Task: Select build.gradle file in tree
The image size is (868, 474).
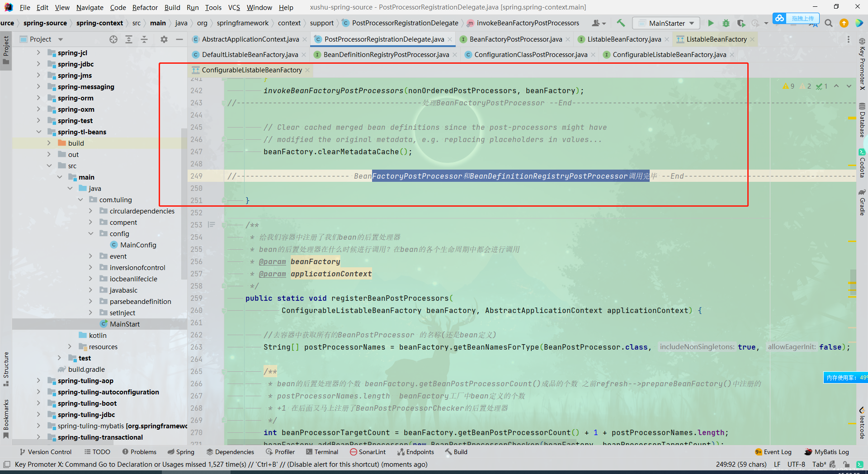Action: point(86,370)
